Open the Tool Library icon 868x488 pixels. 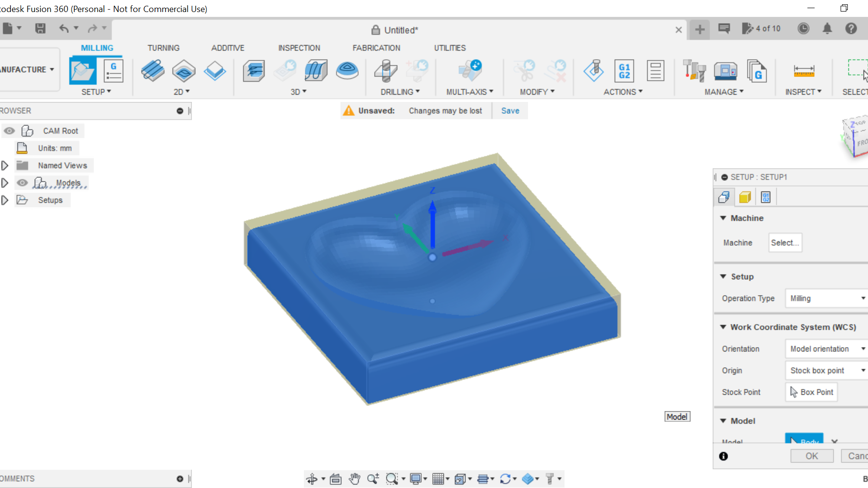(694, 71)
